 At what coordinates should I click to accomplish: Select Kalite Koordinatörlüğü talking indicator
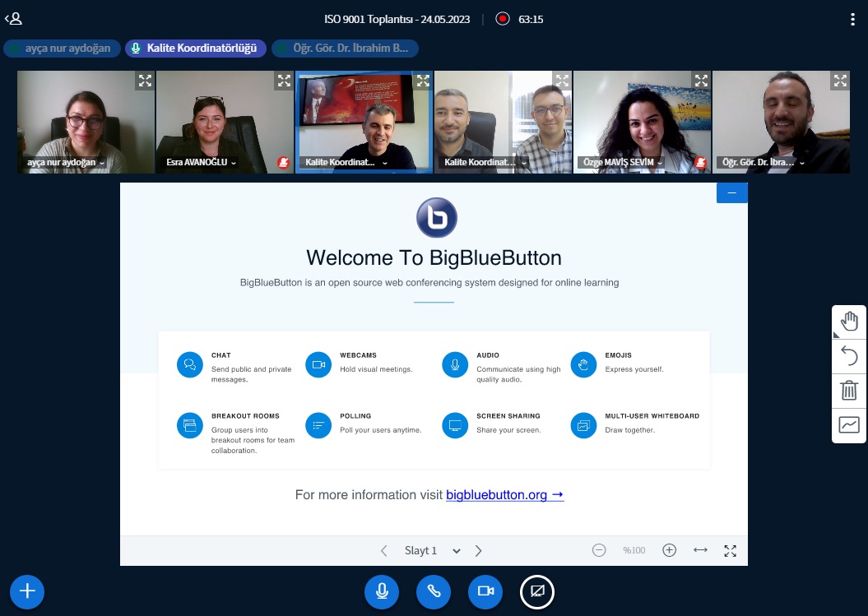click(x=196, y=49)
